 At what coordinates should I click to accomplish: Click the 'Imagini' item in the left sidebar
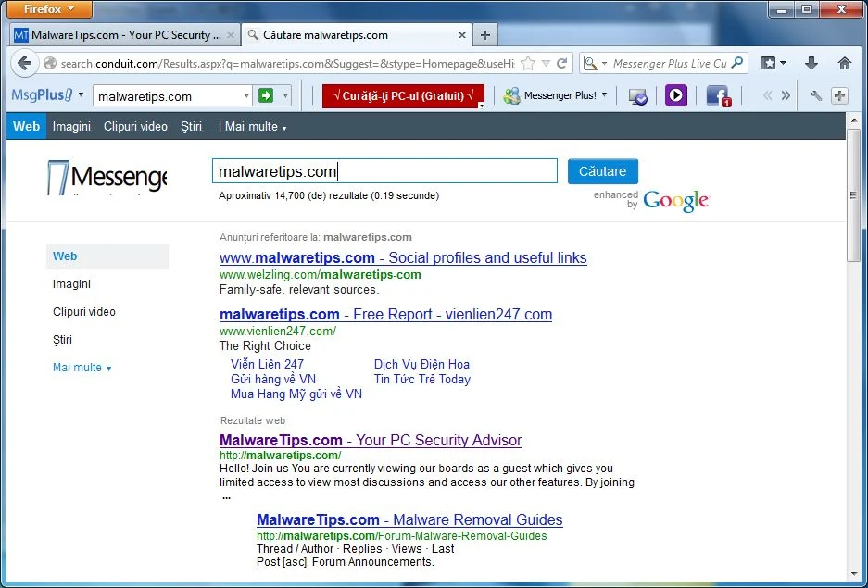[x=71, y=284]
